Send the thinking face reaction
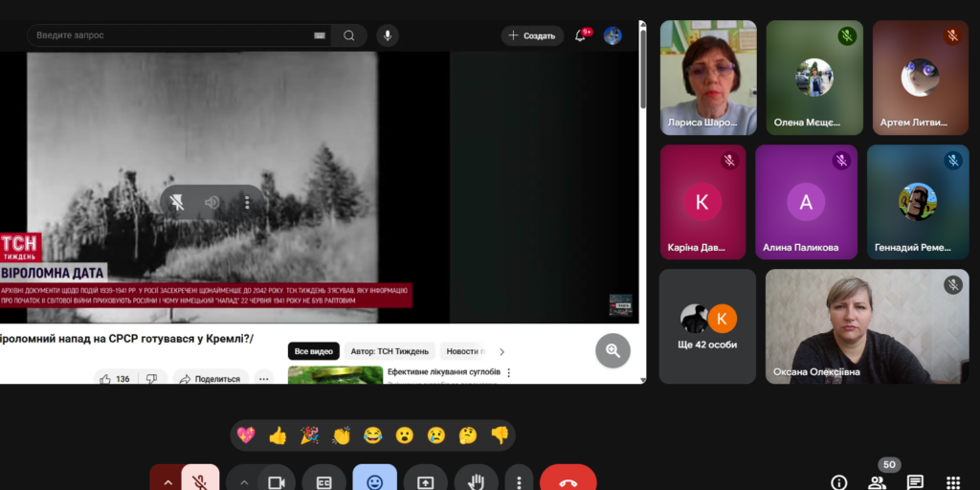 [468, 435]
